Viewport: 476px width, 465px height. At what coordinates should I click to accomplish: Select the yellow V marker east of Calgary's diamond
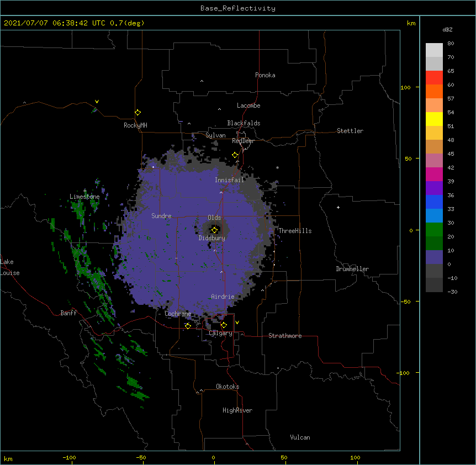(237, 323)
